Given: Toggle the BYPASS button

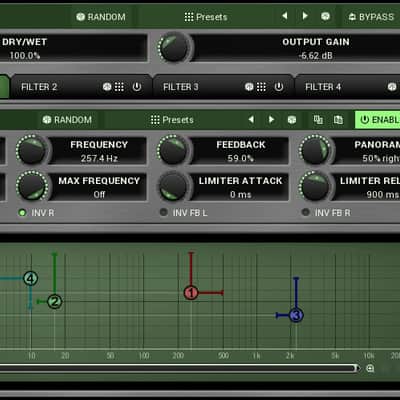Looking at the screenshot, I should 371,17.
